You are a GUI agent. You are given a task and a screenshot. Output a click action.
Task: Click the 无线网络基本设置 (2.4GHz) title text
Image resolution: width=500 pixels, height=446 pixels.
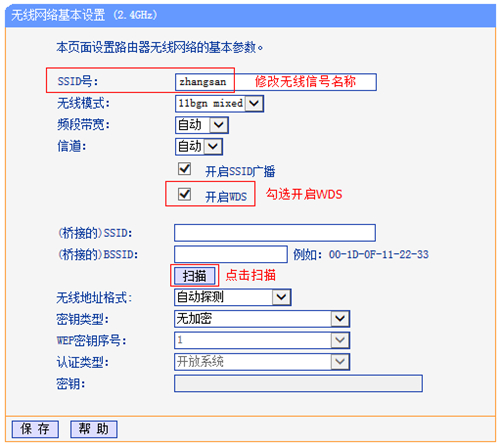coord(84,15)
